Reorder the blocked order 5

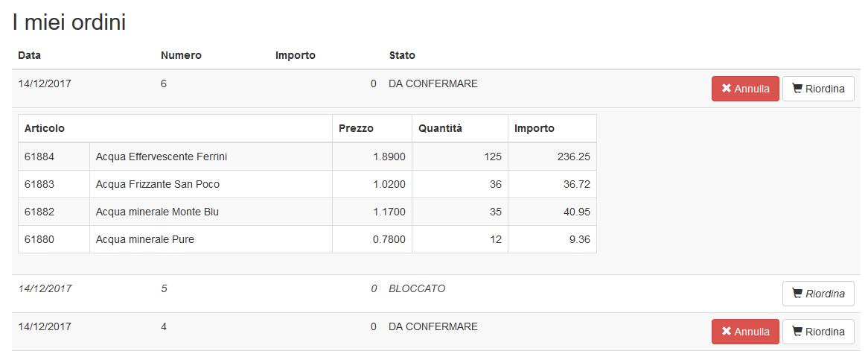pyautogui.click(x=818, y=294)
